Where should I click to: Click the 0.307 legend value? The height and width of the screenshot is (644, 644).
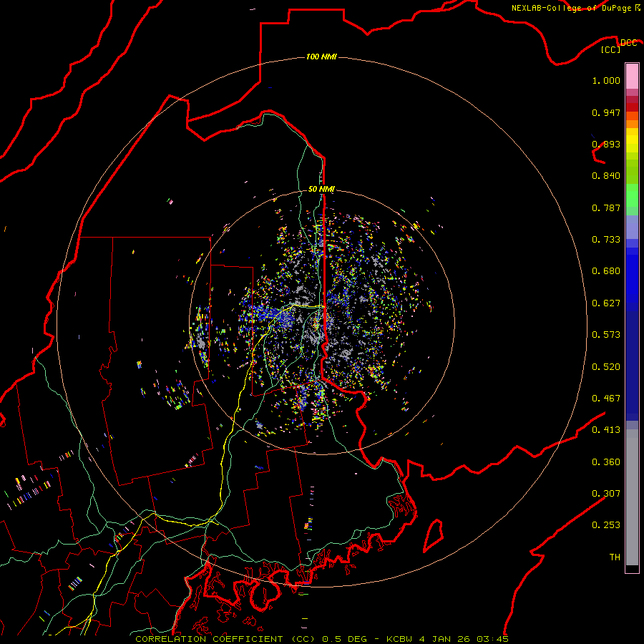(x=606, y=494)
